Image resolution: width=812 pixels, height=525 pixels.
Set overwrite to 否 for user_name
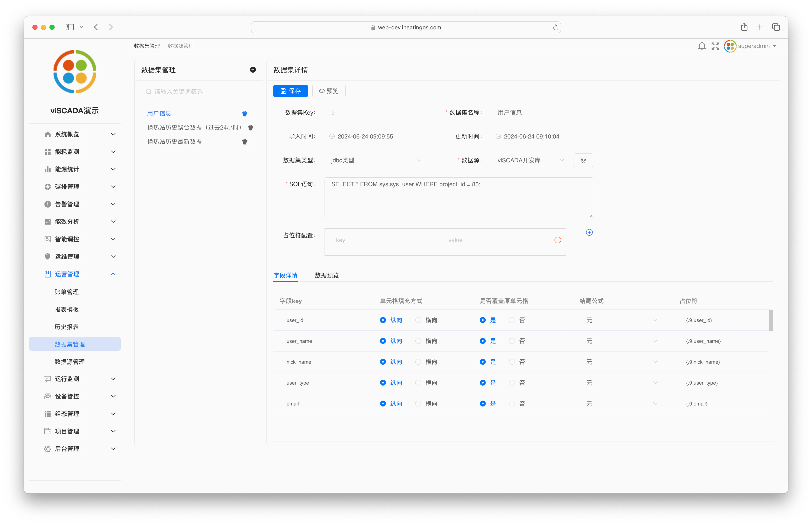517,341
